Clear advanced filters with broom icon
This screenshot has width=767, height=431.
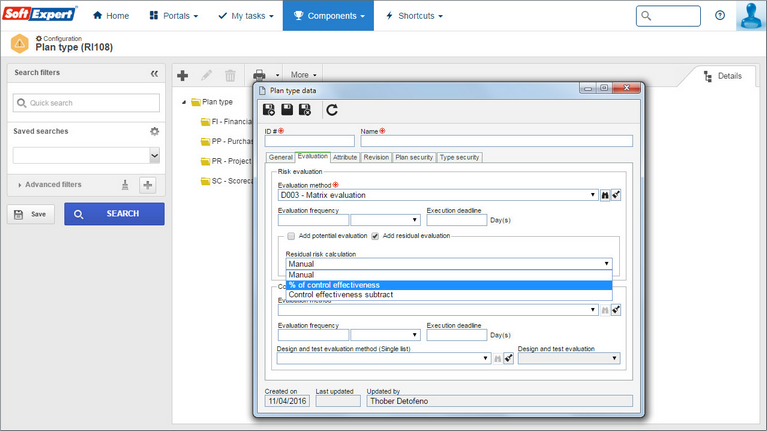point(125,185)
